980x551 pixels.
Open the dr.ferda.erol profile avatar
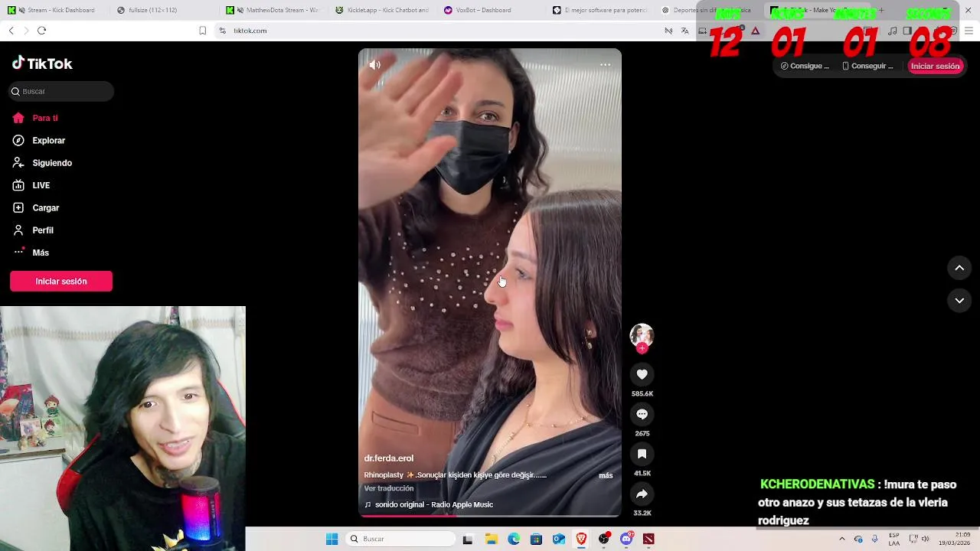pos(642,335)
